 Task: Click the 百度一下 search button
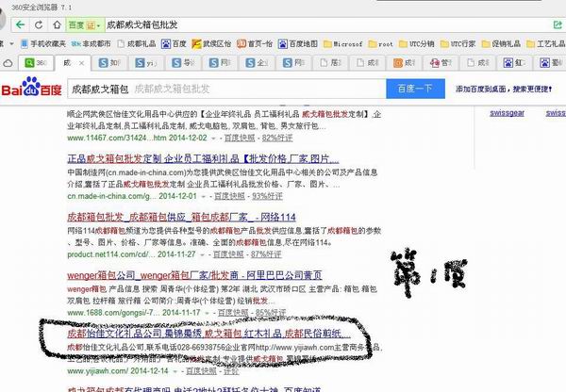415,89
